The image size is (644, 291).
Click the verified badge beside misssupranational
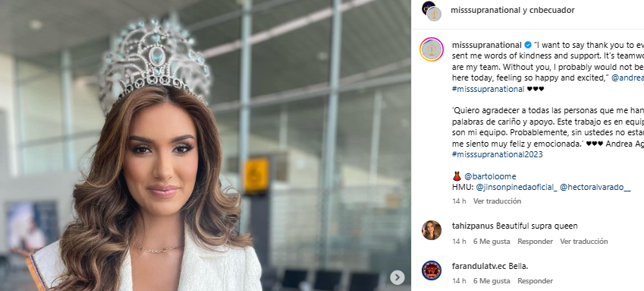point(528,45)
